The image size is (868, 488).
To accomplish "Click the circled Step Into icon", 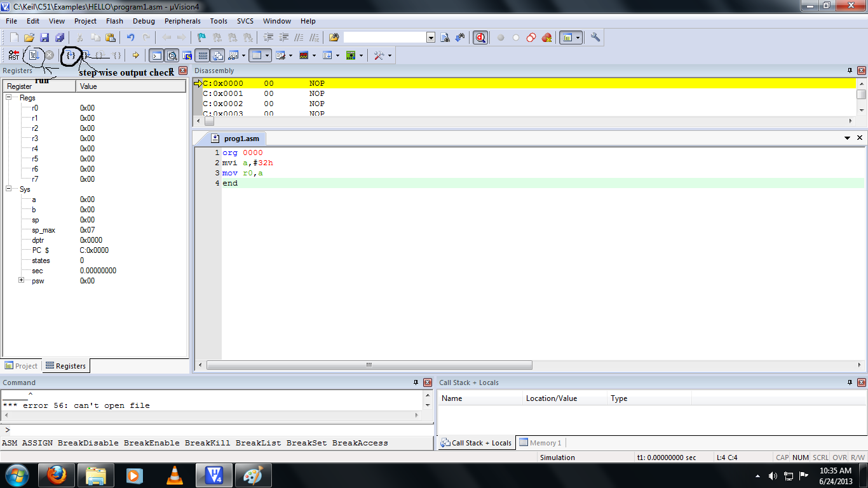I will [x=70, y=55].
